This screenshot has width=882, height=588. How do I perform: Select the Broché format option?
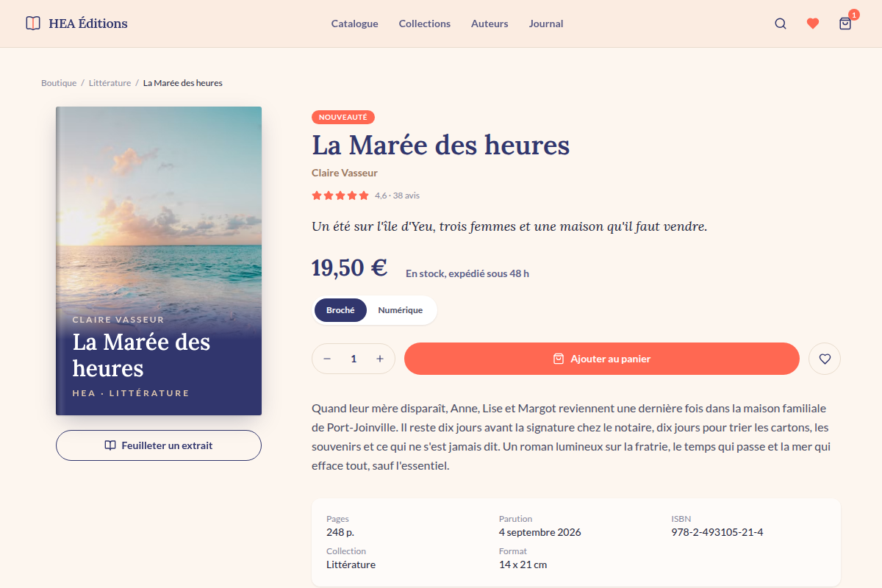pos(340,310)
